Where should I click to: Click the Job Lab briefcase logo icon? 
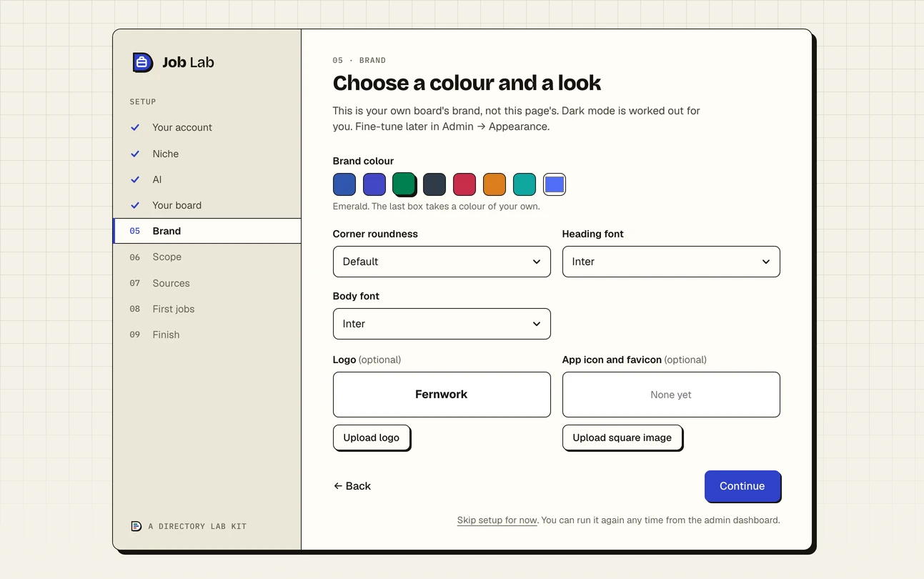click(x=142, y=62)
